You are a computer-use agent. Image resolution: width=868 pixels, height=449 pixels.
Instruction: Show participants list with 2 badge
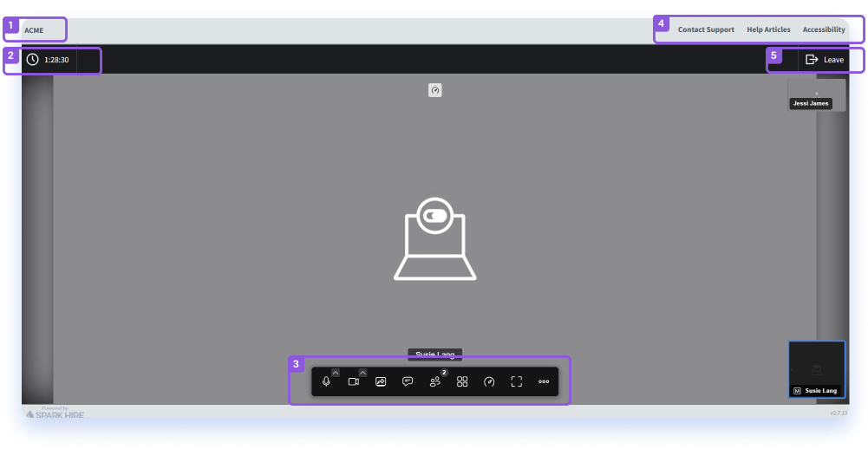435,381
